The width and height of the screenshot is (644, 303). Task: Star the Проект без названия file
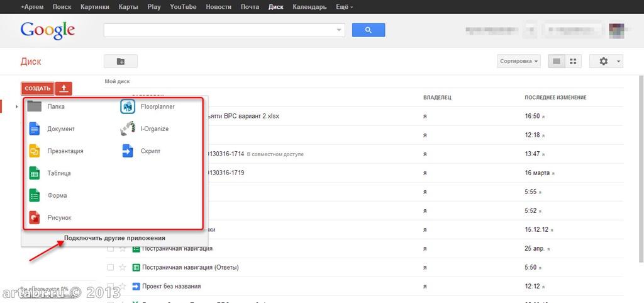pyautogui.click(x=123, y=286)
